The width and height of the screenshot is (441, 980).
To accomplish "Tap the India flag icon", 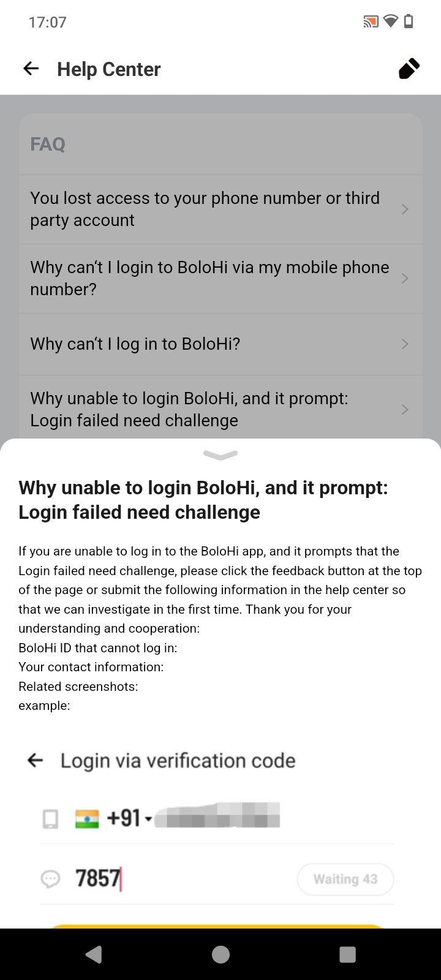I will [87, 819].
